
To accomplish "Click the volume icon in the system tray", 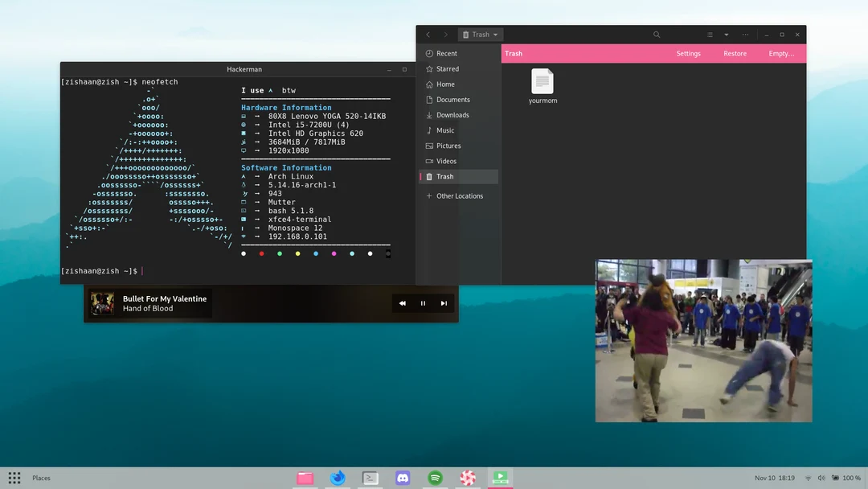I will click(821, 476).
